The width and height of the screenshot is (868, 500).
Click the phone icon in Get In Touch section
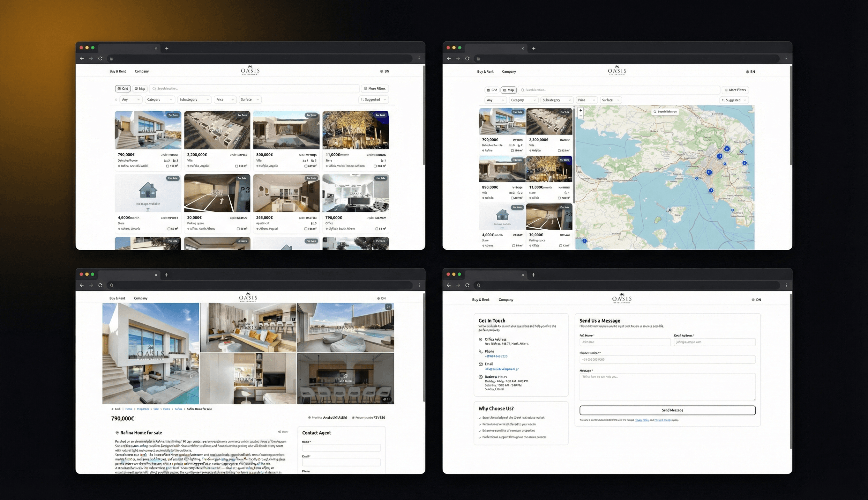click(481, 351)
